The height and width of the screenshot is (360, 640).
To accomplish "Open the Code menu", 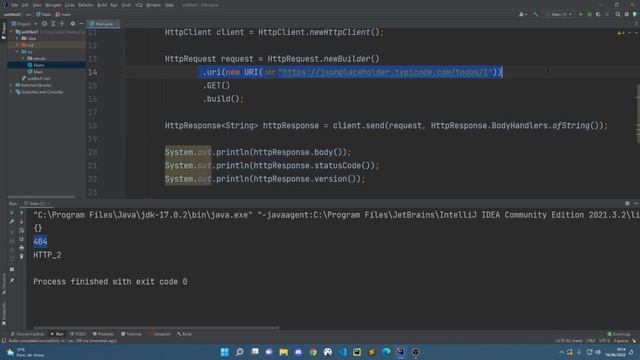I will [x=70, y=5].
